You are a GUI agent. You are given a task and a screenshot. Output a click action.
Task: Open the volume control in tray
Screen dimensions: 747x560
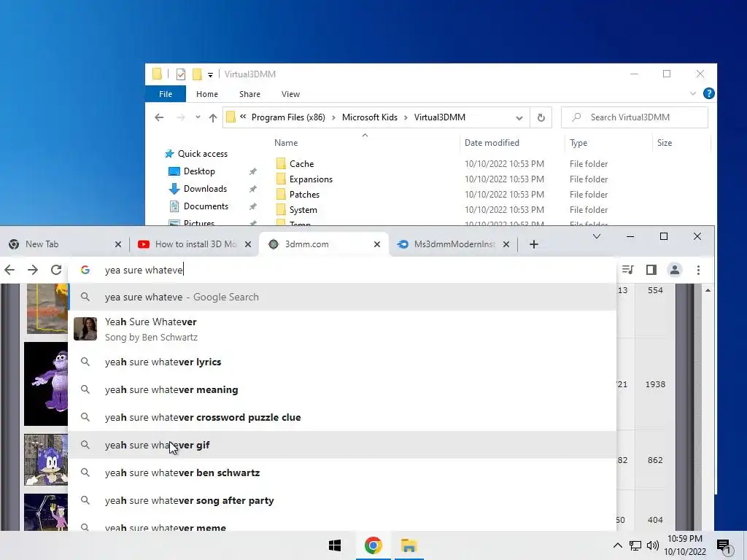(653, 545)
